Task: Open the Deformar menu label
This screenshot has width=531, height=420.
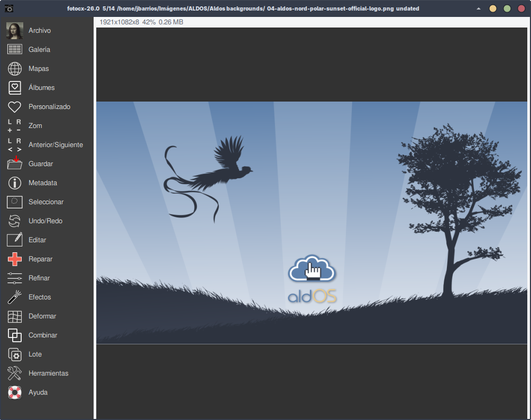Action: (42, 316)
